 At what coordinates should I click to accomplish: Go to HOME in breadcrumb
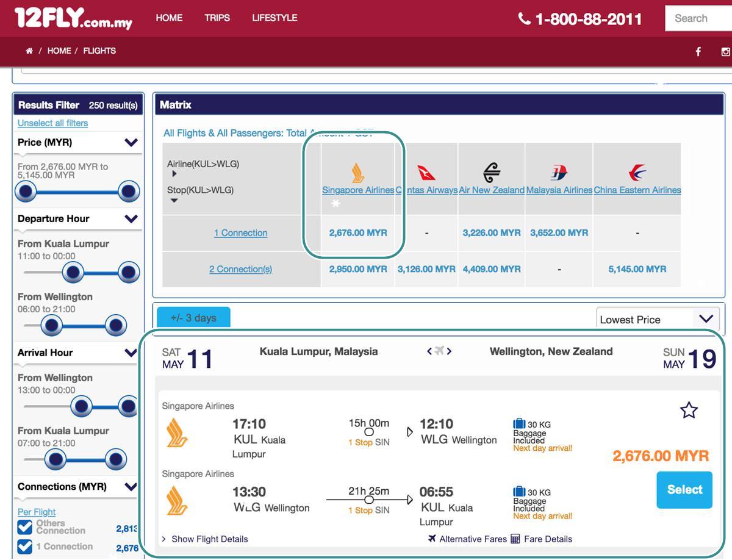pos(59,51)
